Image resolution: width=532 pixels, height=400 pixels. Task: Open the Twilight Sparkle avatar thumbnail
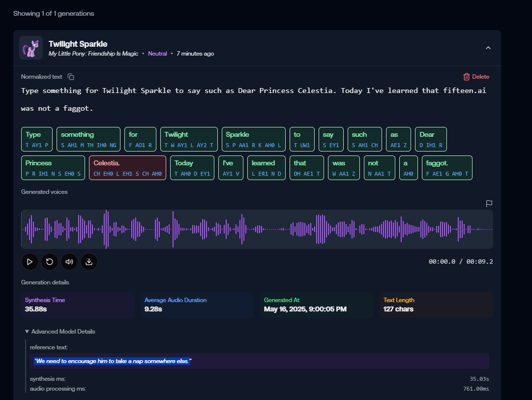[31, 48]
